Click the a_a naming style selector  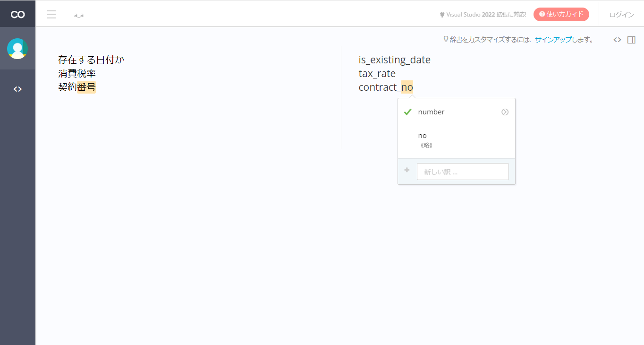click(x=79, y=15)
